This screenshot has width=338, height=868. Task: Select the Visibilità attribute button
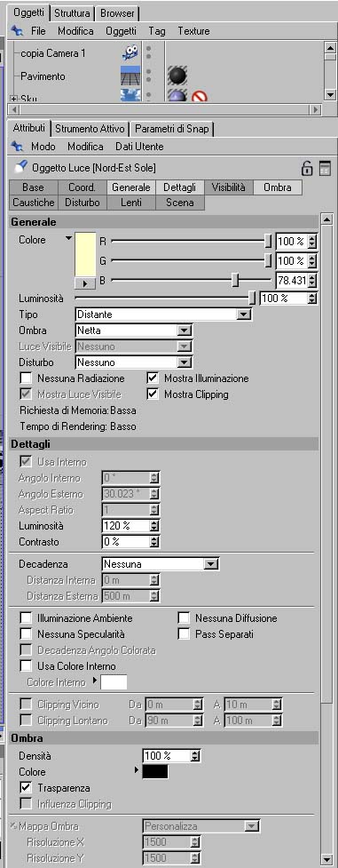(x=229, y=187)
